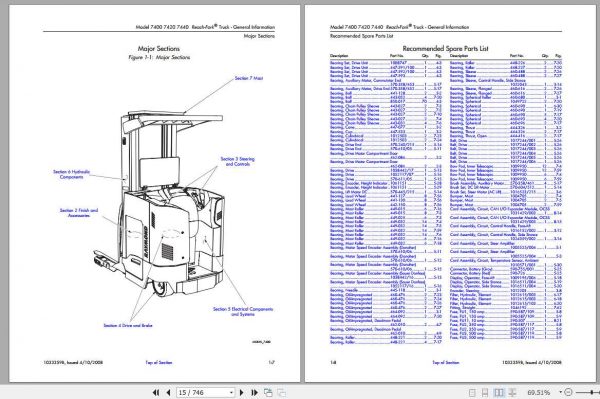The height and width of the screenshot is (399, 600).
Task: Switch to single page view
Action: click(x=472, y=392)
